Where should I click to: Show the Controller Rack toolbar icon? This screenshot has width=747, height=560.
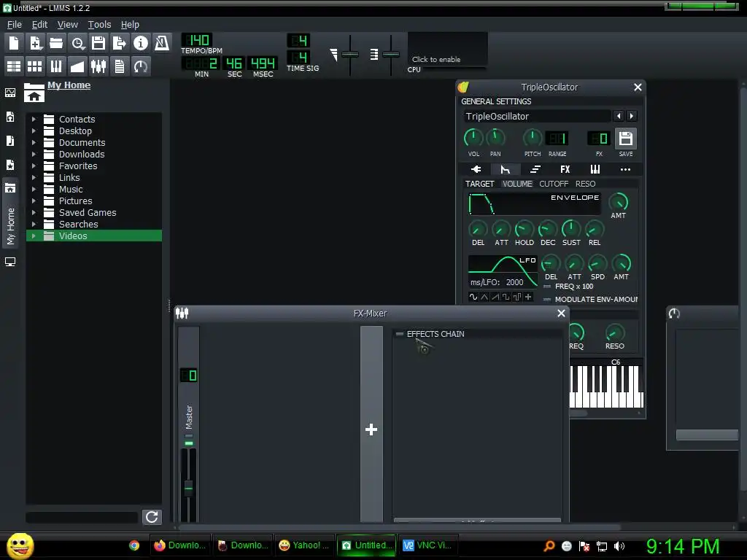point(141,66)
